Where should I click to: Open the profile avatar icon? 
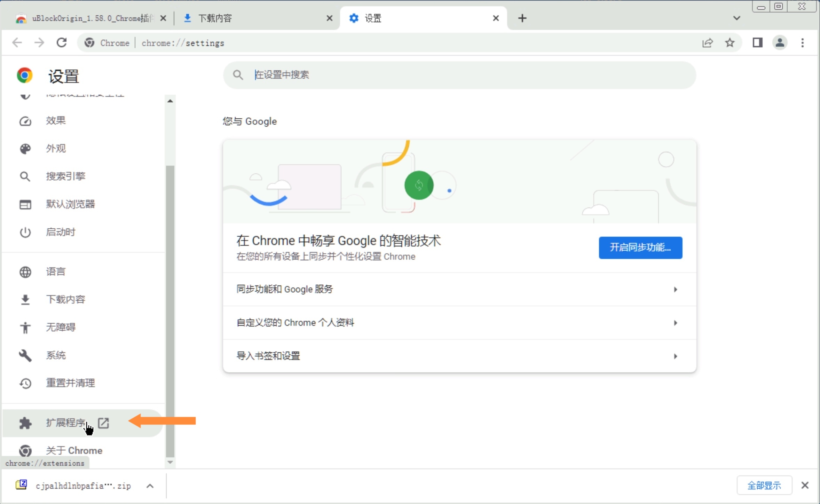pos(780,43)
